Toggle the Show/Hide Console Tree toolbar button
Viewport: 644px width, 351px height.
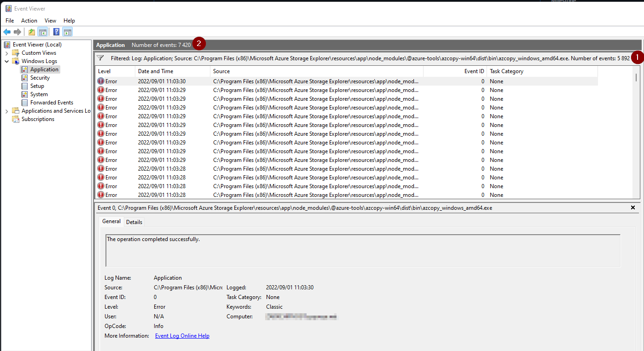pos(42,31)
